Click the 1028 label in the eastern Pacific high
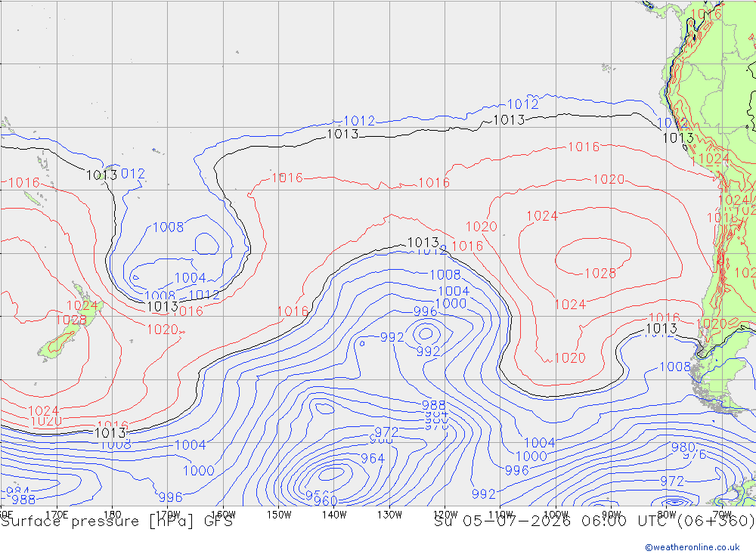 [600, 274]
